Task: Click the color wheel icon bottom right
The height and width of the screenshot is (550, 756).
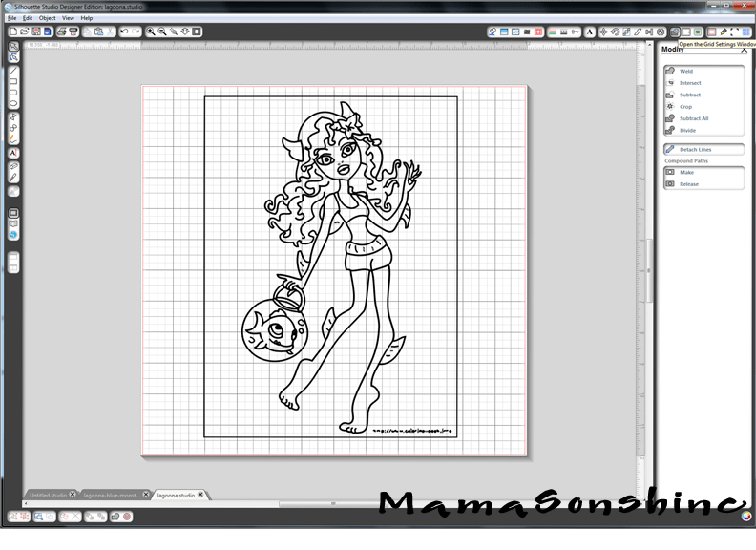Action: pos(746,517)
